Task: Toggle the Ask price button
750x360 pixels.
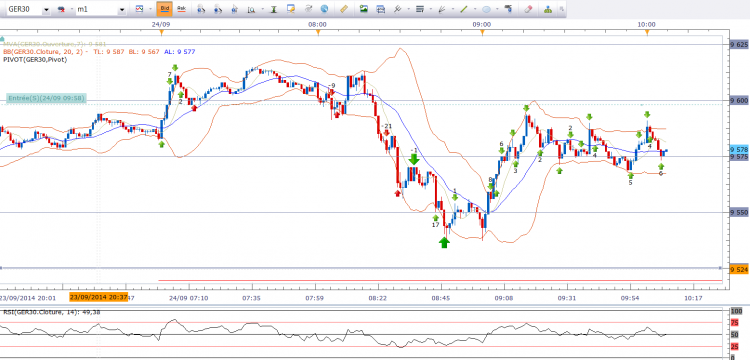Action: click(181, 9)
